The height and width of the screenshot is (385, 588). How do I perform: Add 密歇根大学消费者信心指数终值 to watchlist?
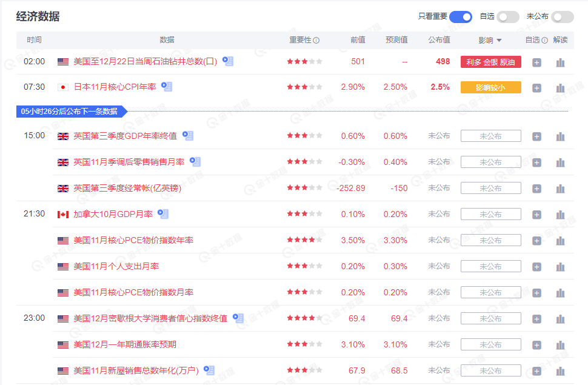tap(536, 319)
